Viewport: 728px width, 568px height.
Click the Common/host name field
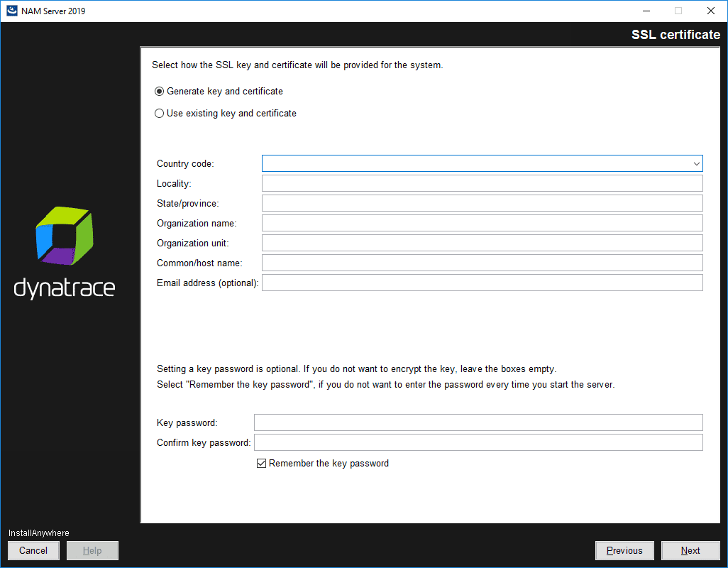pyautogui.click(x=482, y=263)
